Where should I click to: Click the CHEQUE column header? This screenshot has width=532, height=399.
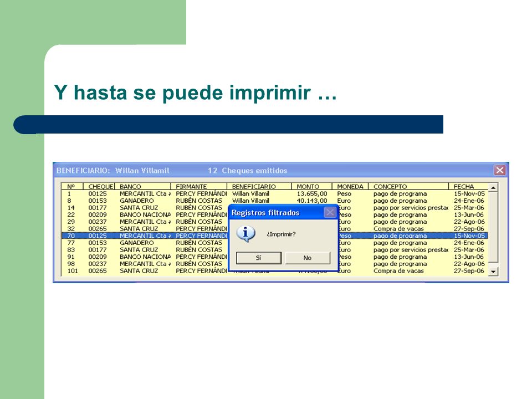(x=100, y=187)
